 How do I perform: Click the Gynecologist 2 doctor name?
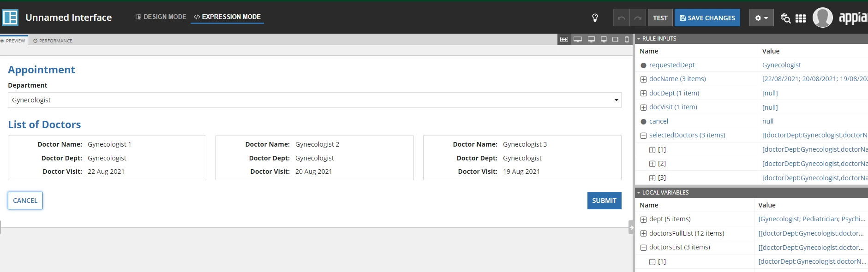tap(317, 144)
